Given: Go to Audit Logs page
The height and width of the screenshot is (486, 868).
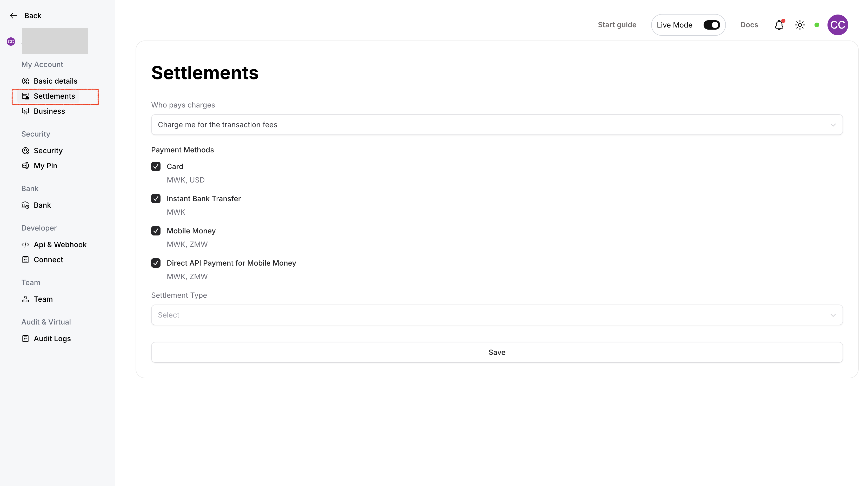Looking at the screenshot, I should [52, 339].
